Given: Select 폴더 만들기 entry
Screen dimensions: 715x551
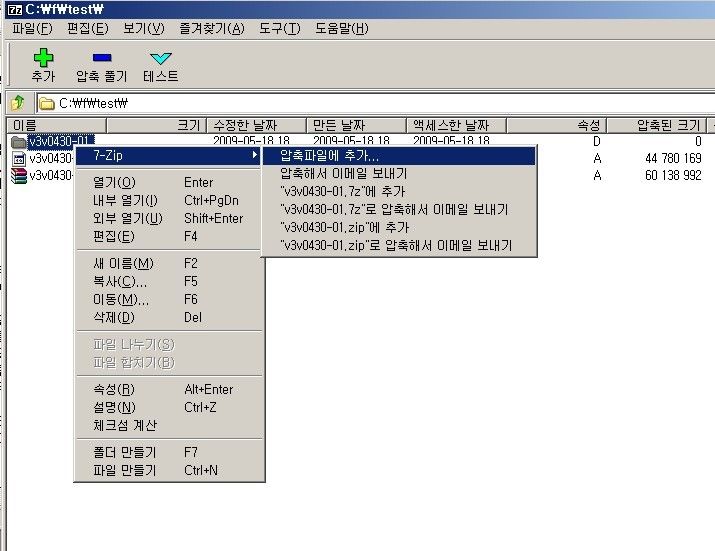Looking at the screenshot, I should (169, 452).
